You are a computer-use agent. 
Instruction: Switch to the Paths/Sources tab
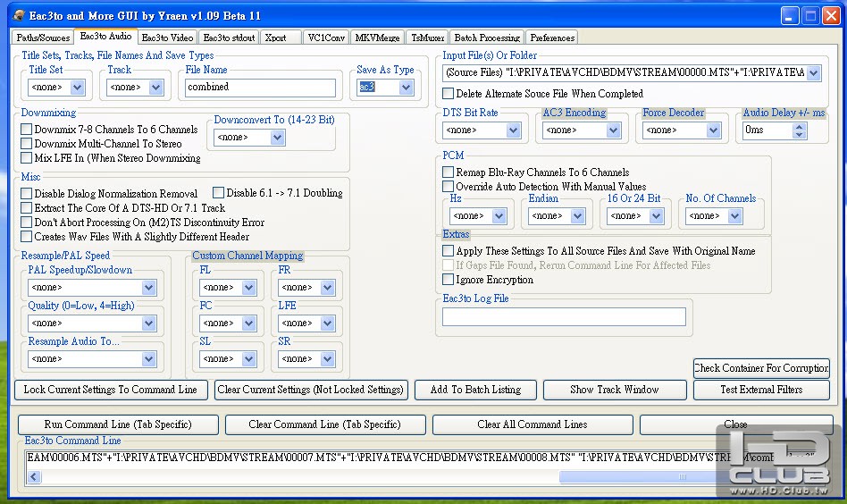click(43, 38)
